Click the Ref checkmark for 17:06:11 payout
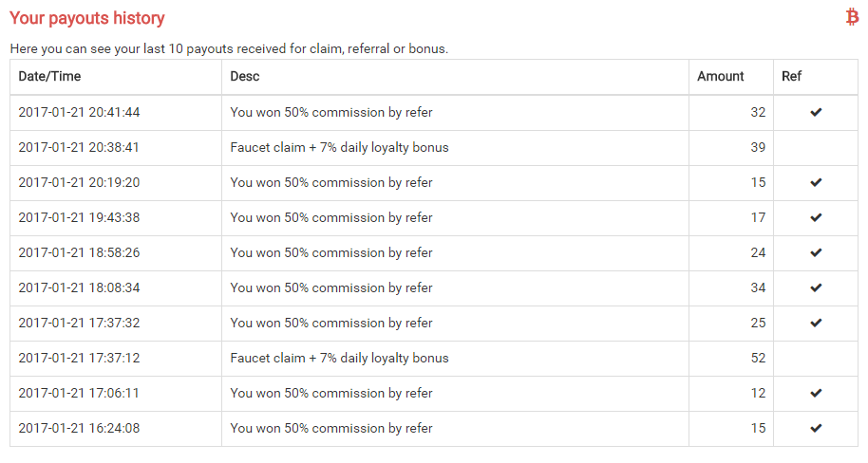Viewport: 868px width, 463px height. [x=816, y=393]
